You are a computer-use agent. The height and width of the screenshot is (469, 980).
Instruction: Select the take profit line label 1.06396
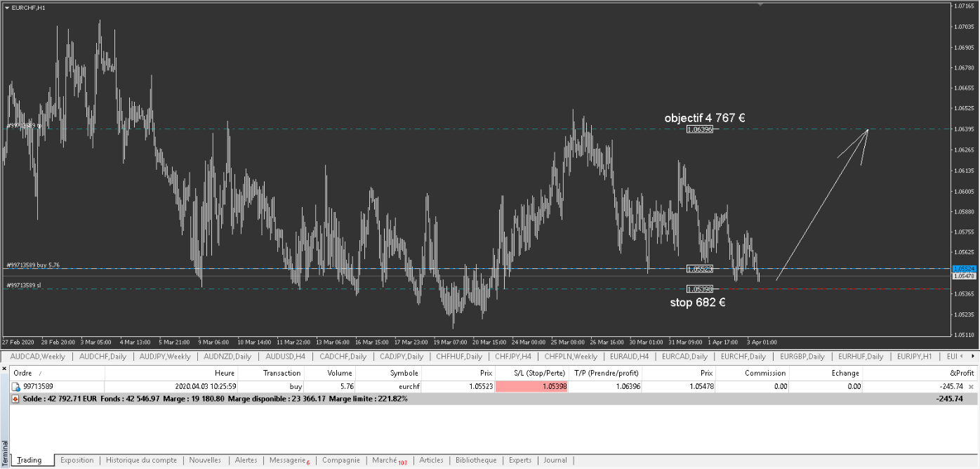coord(699,129)
